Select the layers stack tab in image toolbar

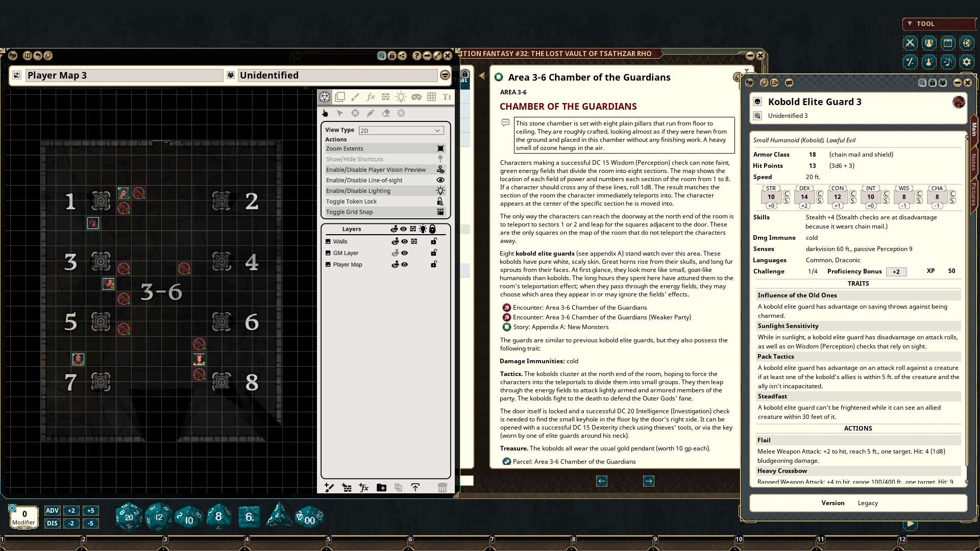click(x=340, y=97)
